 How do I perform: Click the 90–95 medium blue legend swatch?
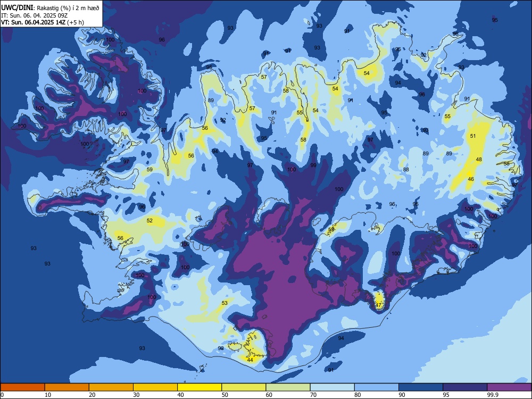(421, 387)
